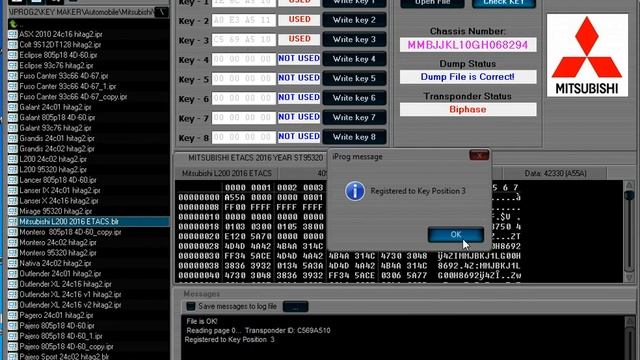
Task: Click the file icon of ASX 2010 24c16 hitag2.ipr
Action: tap(13, 34)
